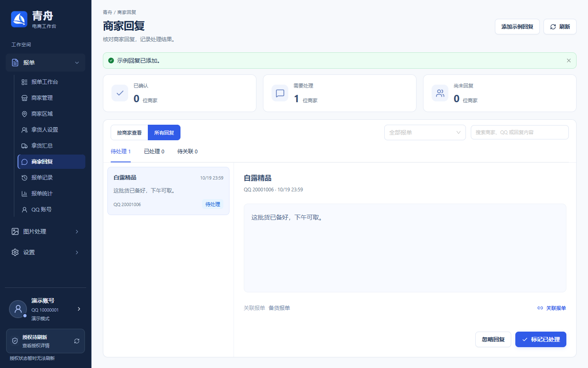Click the 报单记录 history icon
Viewport: 588px width, 368px height.
(24, 178)
